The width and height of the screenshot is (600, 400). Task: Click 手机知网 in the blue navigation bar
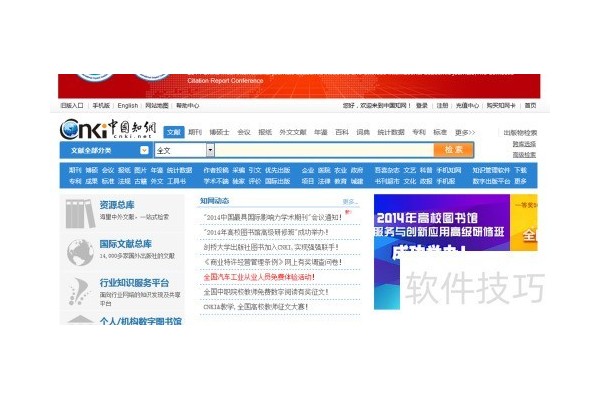[x=449, y=170]
